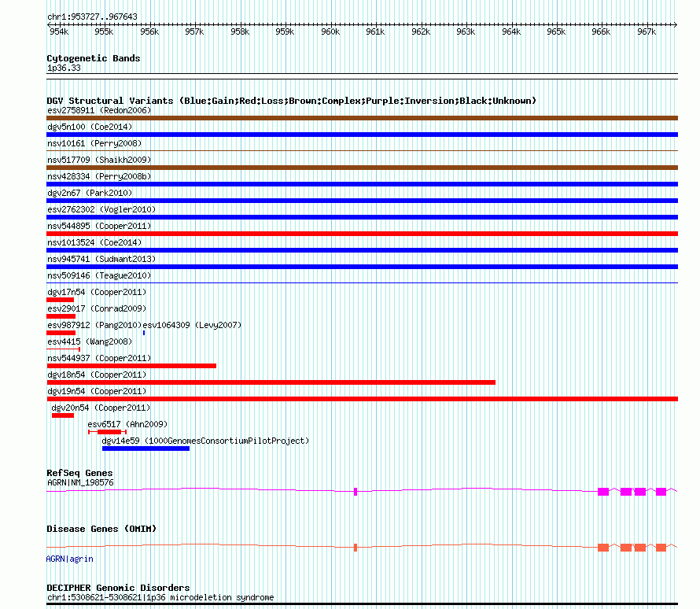Click the 967k ruler tick label
Viewport: 700px width, 609px height.
pos(647,31)
